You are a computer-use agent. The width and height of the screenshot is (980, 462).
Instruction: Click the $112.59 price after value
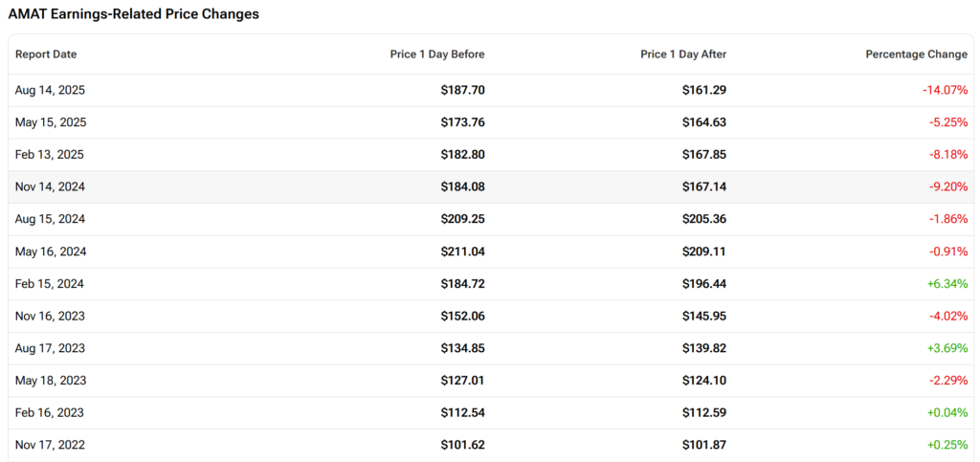coord(703,413)
